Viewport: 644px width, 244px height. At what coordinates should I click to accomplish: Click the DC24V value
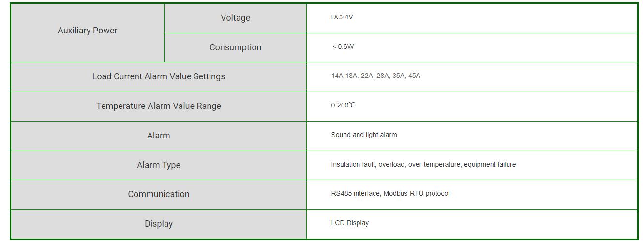(342, 17)
